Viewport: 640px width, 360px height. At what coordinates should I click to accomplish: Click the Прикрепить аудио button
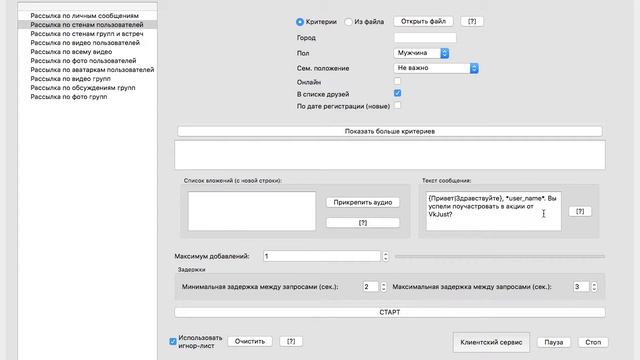363,202
